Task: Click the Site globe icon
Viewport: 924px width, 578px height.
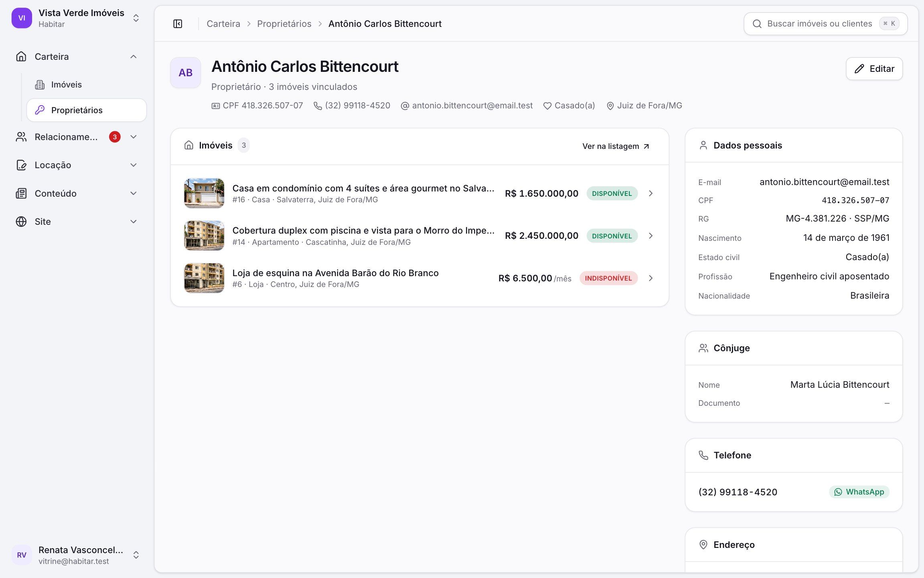Action: 21,222
